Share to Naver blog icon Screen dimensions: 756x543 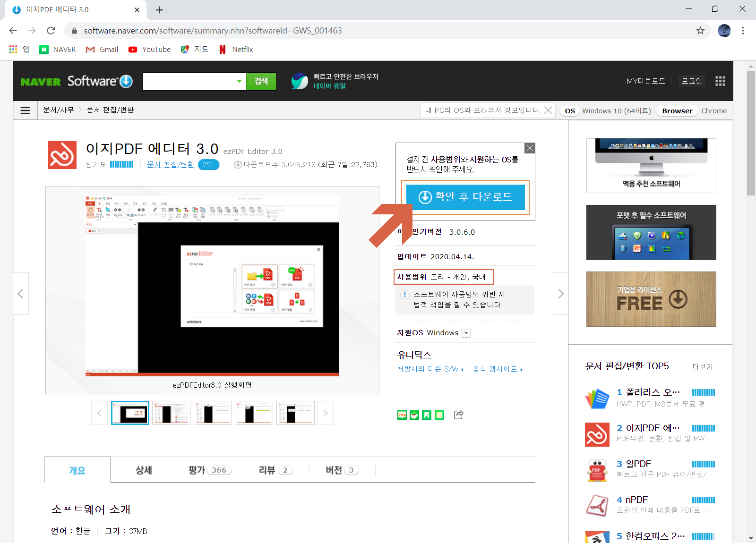(402, 415)
